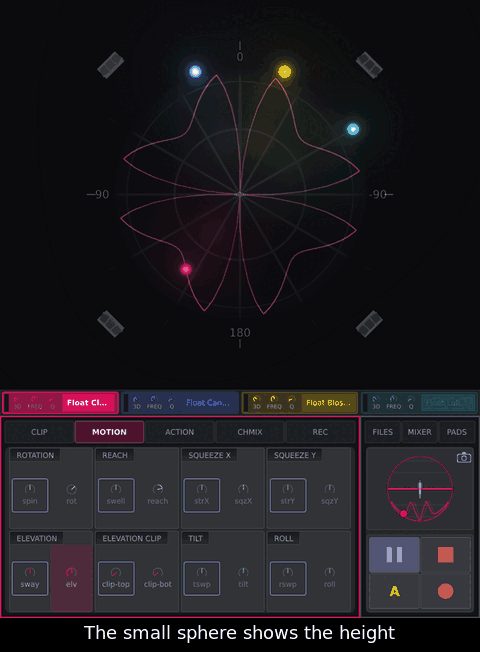Select the pink Float Cl... track

coord(87,403)
